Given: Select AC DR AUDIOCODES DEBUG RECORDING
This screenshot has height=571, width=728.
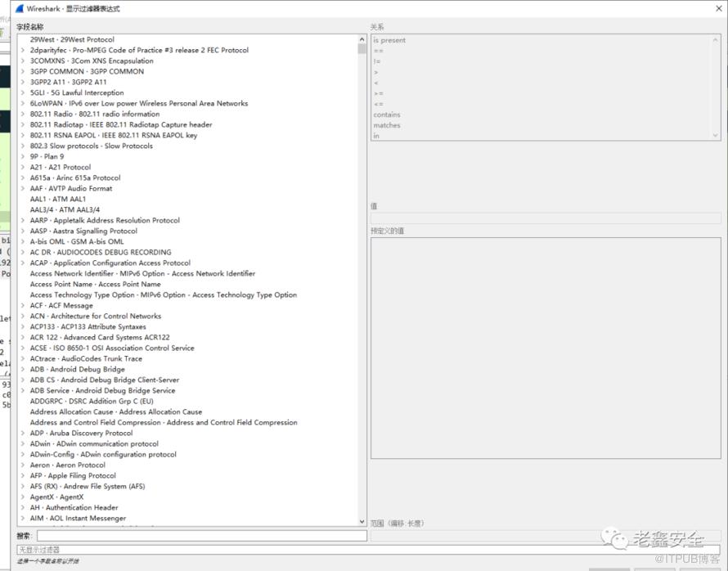Looking at the screenshot, I should click(x=101, y=253).
